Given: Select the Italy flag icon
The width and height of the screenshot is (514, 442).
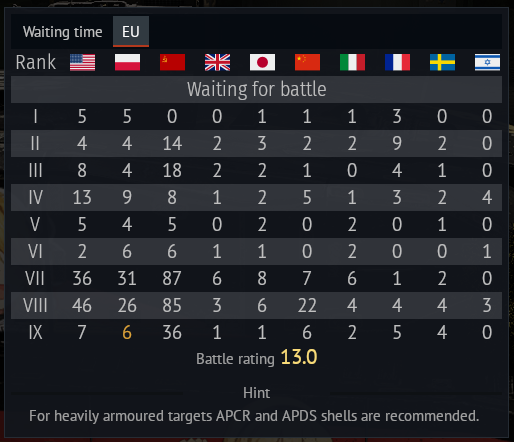Looking at the screenshot, I should [352, 62].
